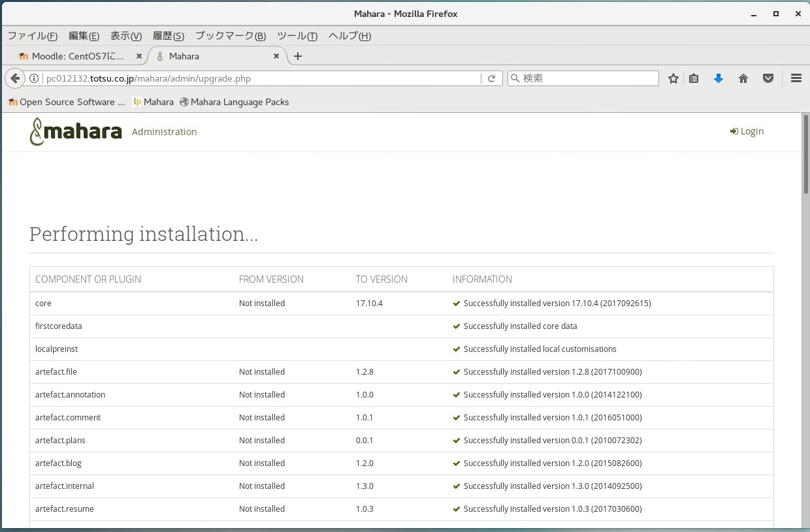
Task: Open the ツール menu
Action: pyautogui.click(x=297, y=36)
